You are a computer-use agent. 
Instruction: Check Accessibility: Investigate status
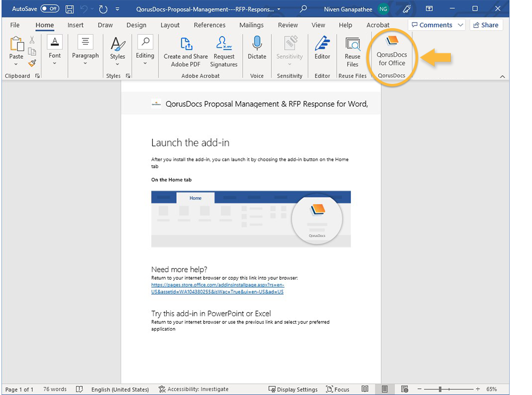(193, 389)
